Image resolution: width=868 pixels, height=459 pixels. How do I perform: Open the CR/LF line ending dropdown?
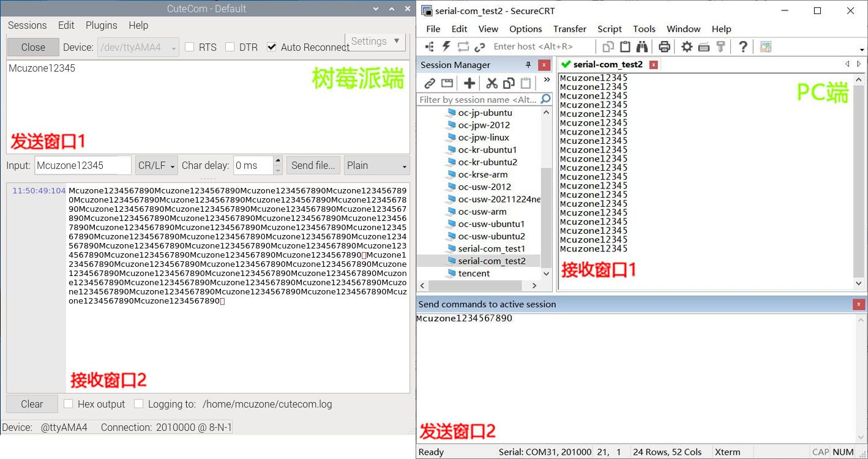pos(157,165)
